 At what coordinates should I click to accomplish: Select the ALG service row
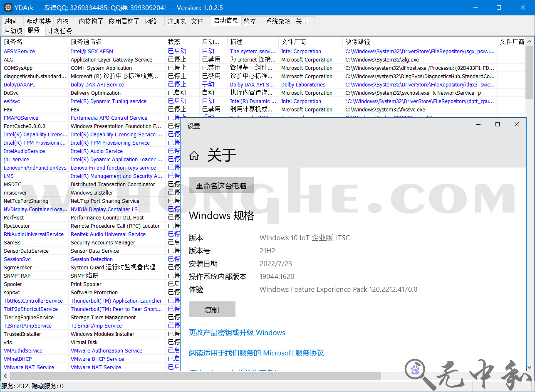coord(263,60)
